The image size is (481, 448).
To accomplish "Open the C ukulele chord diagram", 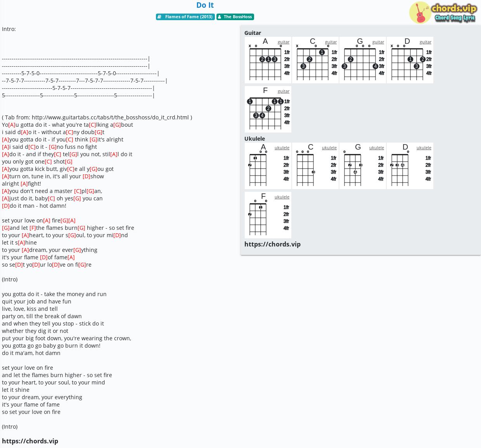I will click(315, 166).
